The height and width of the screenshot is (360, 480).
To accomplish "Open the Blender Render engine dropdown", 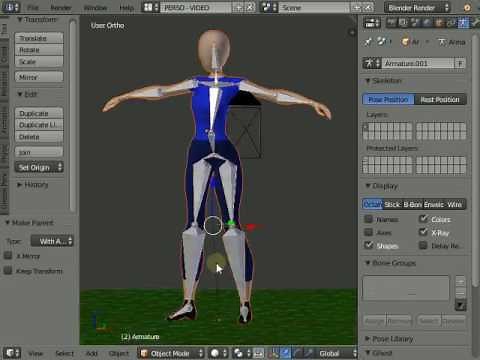I will coord(418,7).
